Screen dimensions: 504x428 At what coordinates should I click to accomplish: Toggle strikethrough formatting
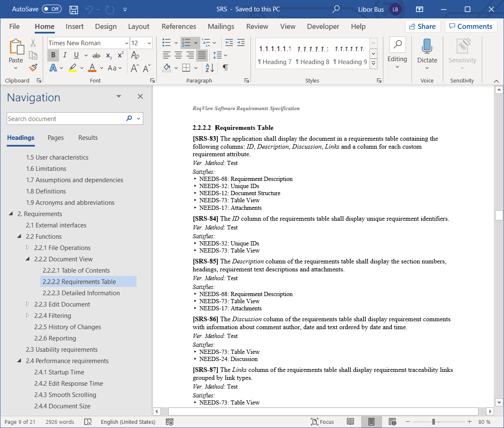pos(96,55)
